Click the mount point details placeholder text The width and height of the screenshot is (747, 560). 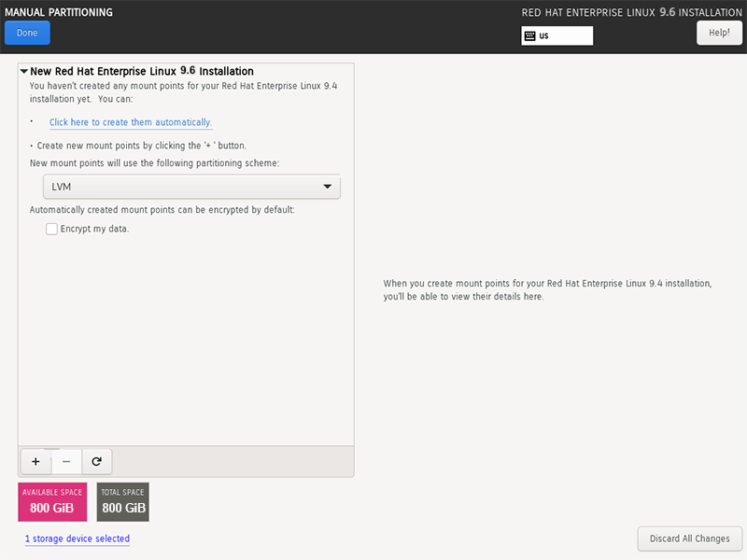(x=547, y=289)
